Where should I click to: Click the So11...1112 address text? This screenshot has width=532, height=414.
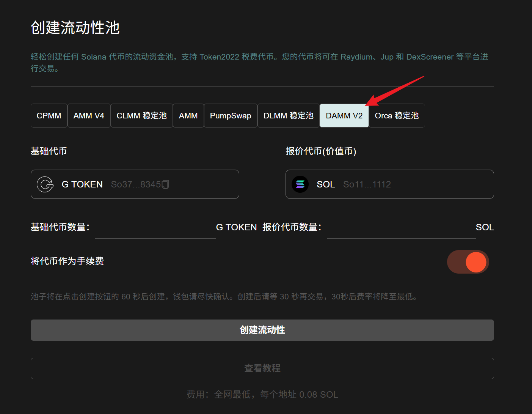tap(367, 184)
